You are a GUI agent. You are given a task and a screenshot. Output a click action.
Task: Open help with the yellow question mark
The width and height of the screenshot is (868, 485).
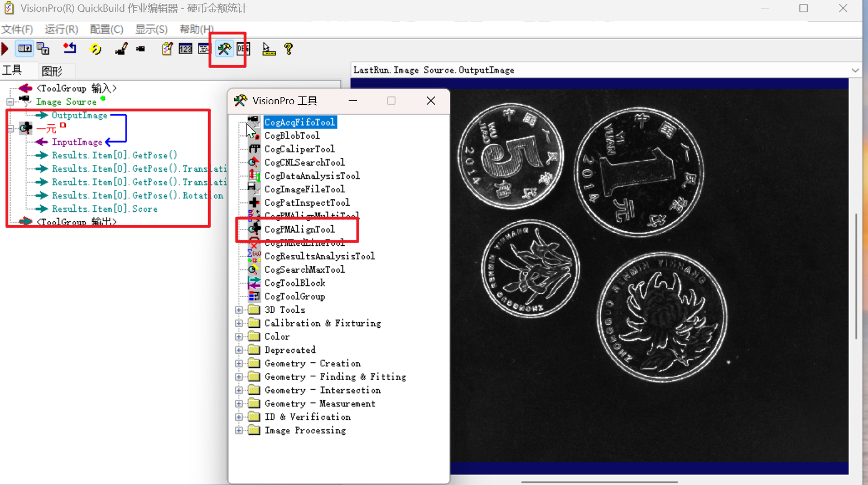pos(288,49)
